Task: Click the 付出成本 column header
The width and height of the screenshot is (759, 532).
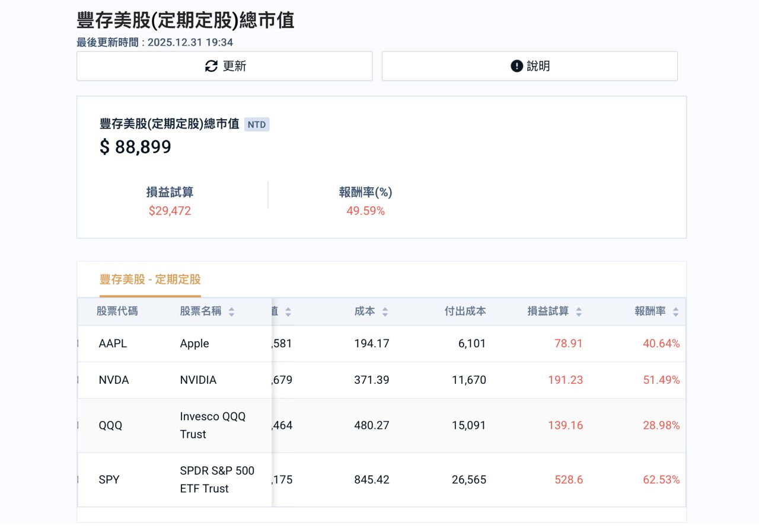Action: (465, 311)
